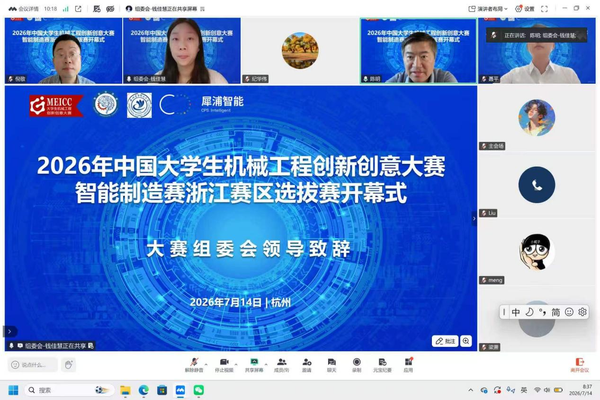Click the zoom magnifier next to 批注
This screenshot has width=600, height=400.
tap(466, 341)
